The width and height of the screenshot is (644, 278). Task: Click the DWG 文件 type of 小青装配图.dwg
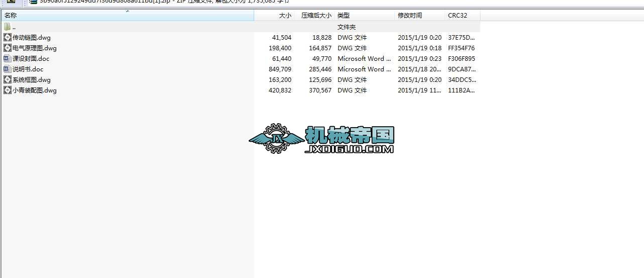[x=352, y=90]
